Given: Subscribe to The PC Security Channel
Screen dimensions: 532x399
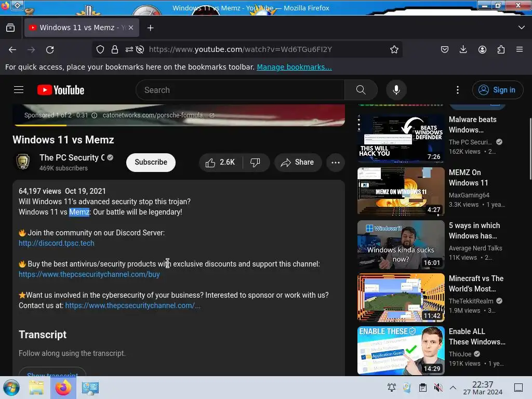Looking at the screenshot, I should [151, 163].
